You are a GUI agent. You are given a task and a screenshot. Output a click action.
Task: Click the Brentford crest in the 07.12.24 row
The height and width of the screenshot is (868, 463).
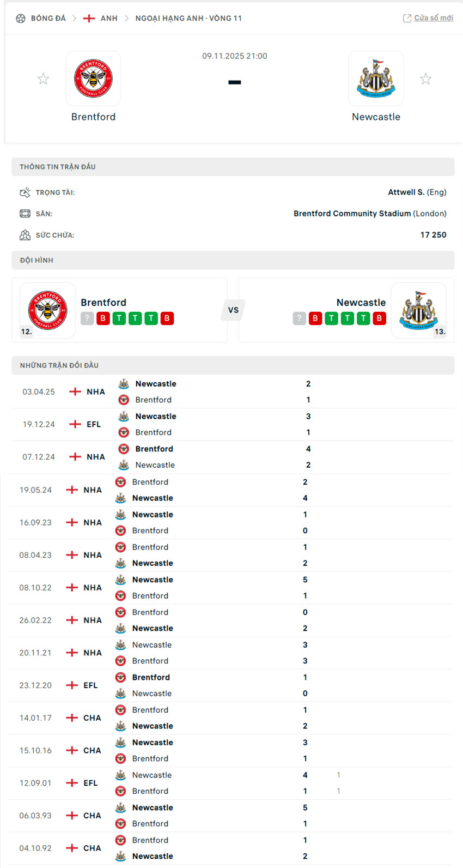pos(123,449)
